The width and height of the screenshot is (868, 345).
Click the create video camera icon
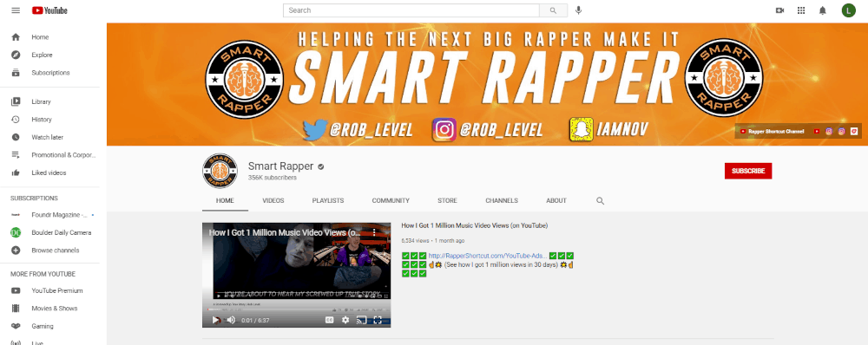[x=780, y=10]
